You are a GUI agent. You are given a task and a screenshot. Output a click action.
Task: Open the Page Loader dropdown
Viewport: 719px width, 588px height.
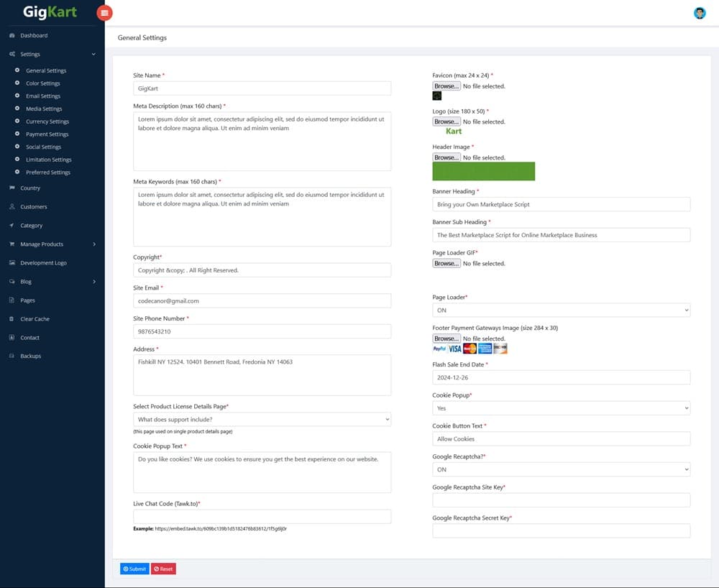point(561,311)
